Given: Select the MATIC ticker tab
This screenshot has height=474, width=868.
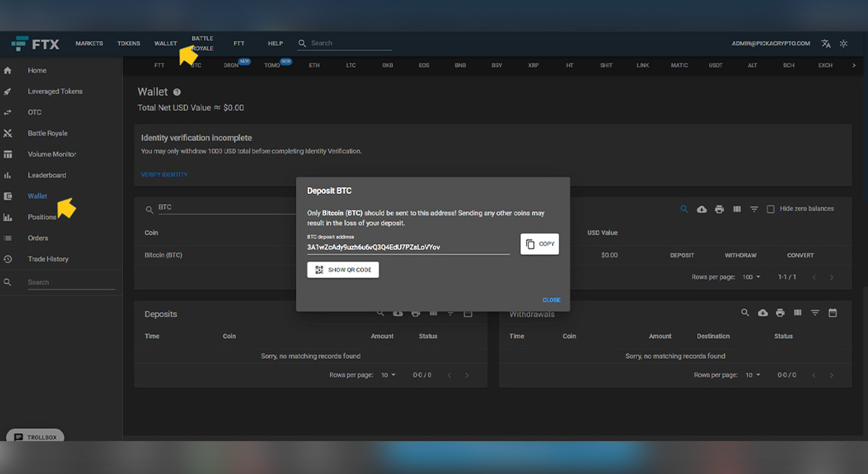Looking at the screenshot, I should coord(679,66).
